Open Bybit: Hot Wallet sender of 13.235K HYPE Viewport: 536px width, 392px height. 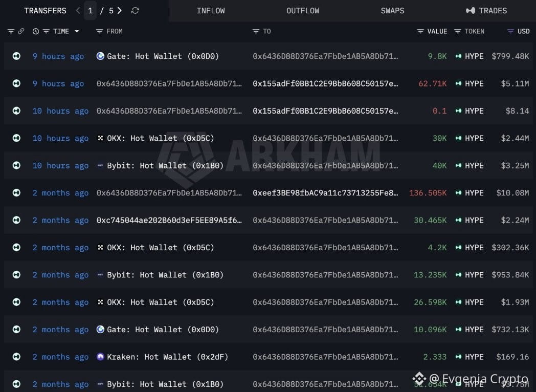coord(160,275)
